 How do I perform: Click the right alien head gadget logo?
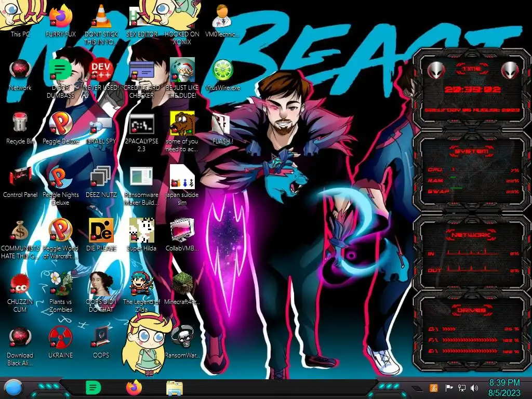pos(510,71)
